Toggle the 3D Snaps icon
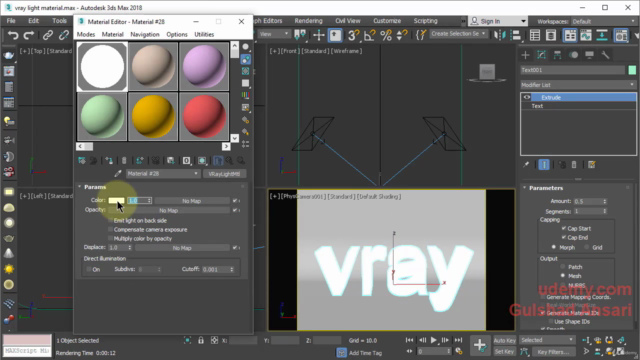 353,36
